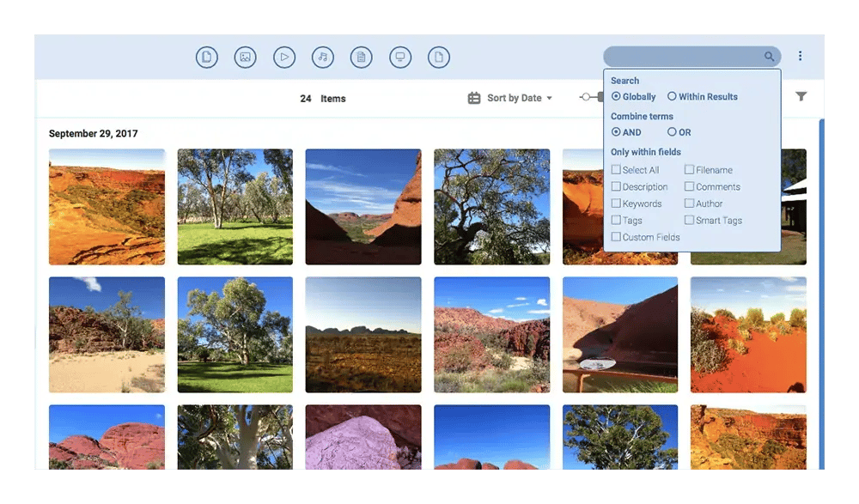Image resolution: width=859 pixels, height=504 pixels.
Task: Open the filter funnel icon
Action: coord(801,97)
